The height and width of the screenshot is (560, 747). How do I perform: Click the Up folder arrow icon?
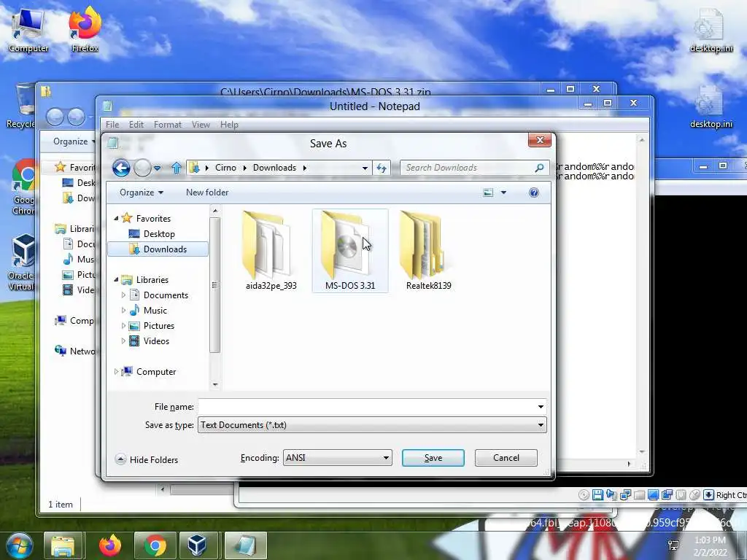tap(177, 168)
